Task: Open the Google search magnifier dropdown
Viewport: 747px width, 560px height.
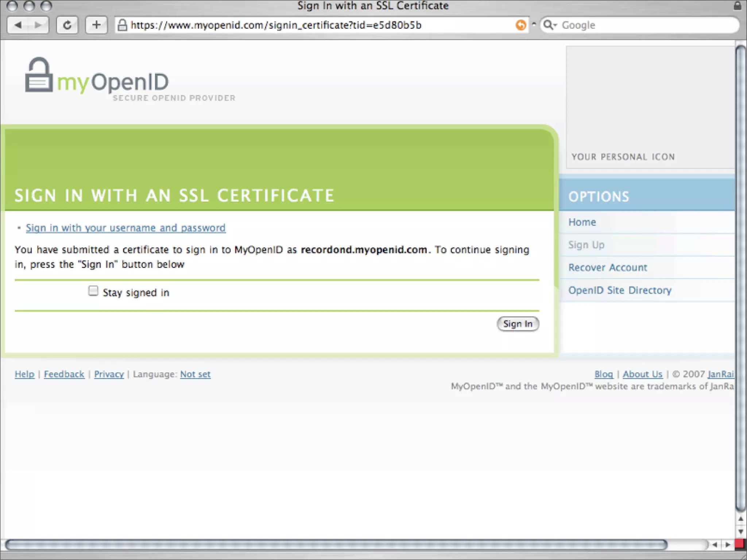Action: pyautogui.click(x=550, y=25)
